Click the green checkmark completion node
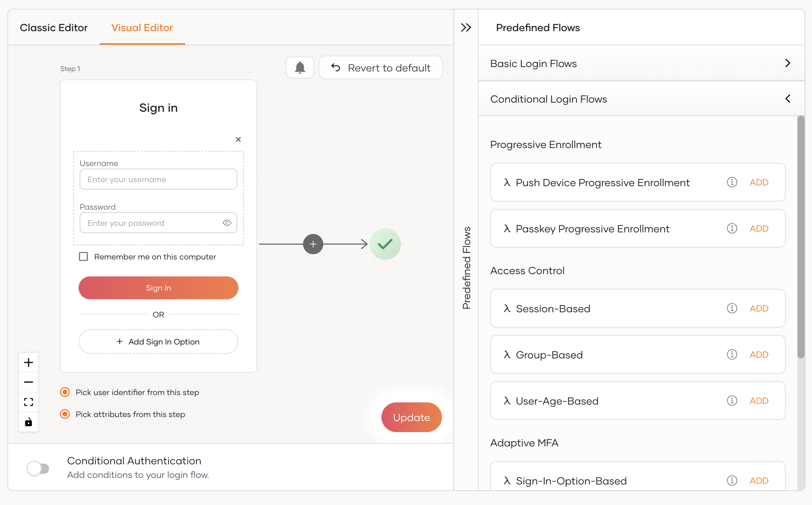812x505 pixels. [385, 244]
